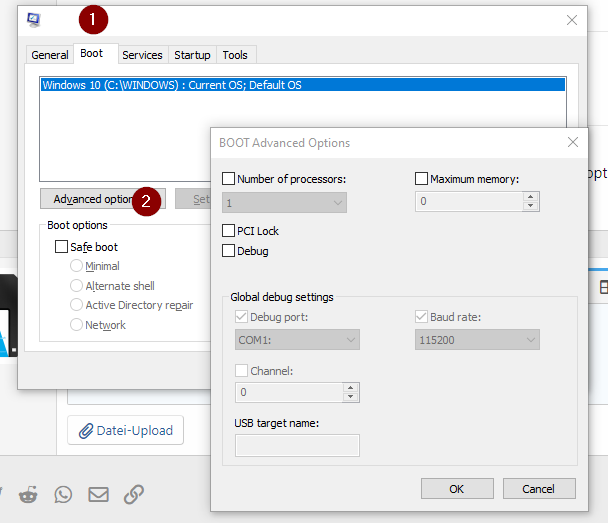This screenshot has width=608, height=523.
Task: Share via email envelope icon
Action: (98, 494)
